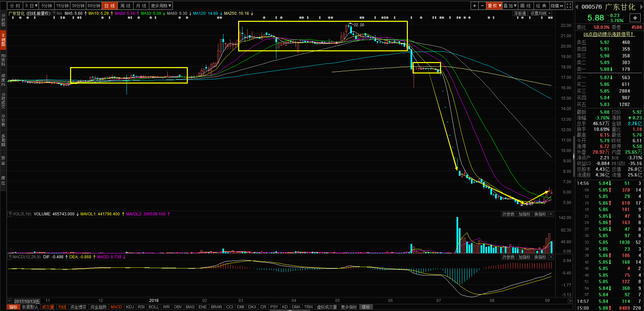Go to previous stock with left arrow
The height and width of the screenshot is (311, 644).
coord(577,7)
